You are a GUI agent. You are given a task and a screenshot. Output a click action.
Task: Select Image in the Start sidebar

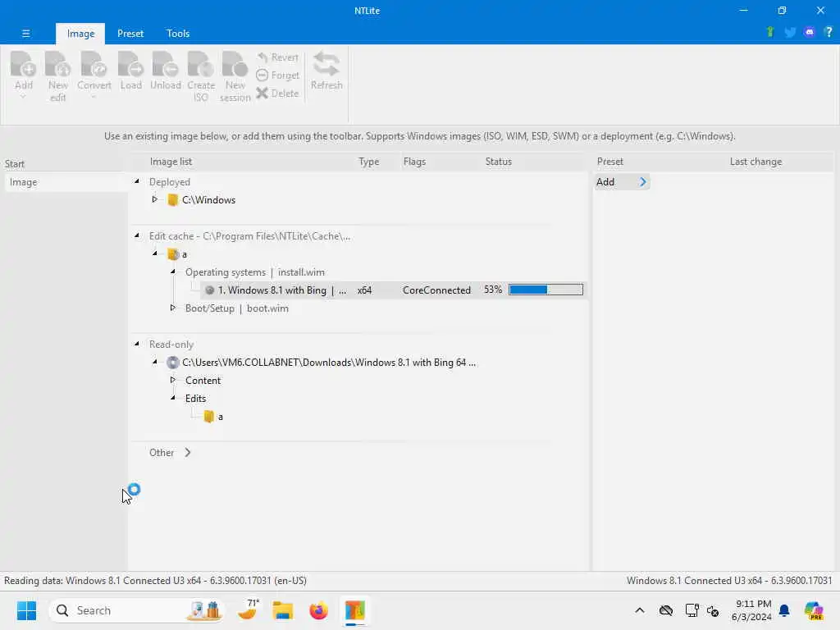66,182
